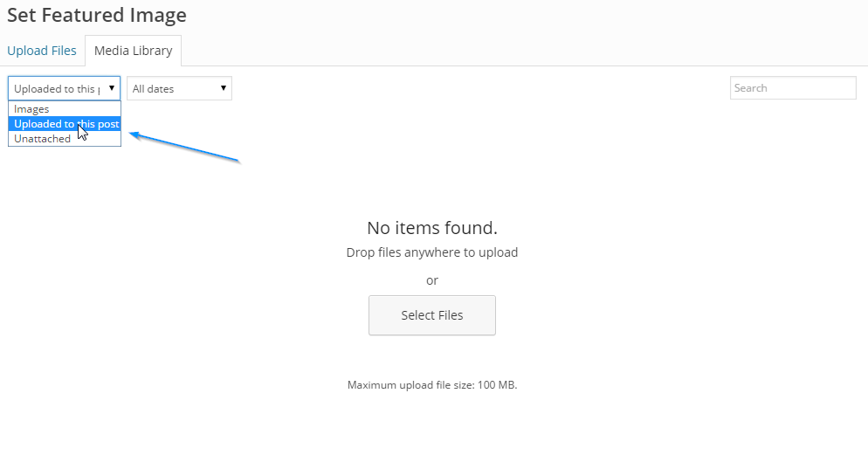The image size is (868, 476).
Task: Click the All dates label text
Action: (x=153, y=88)
